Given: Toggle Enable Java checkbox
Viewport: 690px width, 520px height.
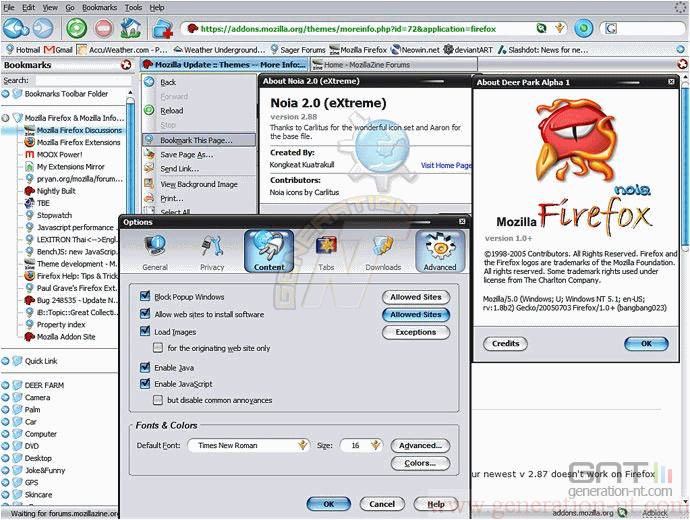Looking at the screenshot, I should [145, 367].
